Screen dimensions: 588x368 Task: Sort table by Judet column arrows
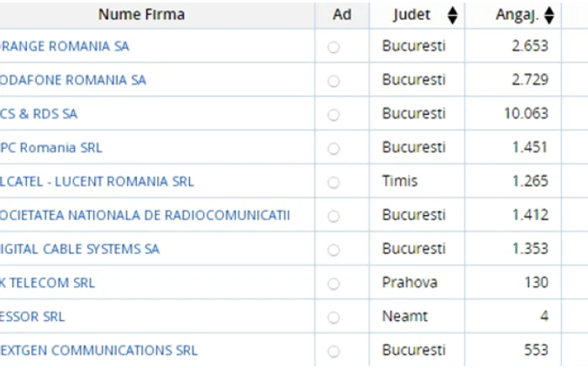click(453, 15)
